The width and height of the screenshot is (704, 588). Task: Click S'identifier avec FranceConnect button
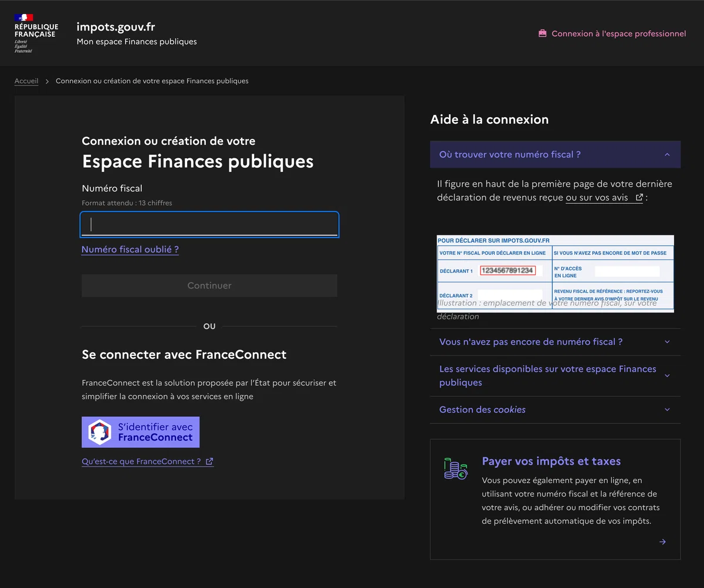click(141, 432)
